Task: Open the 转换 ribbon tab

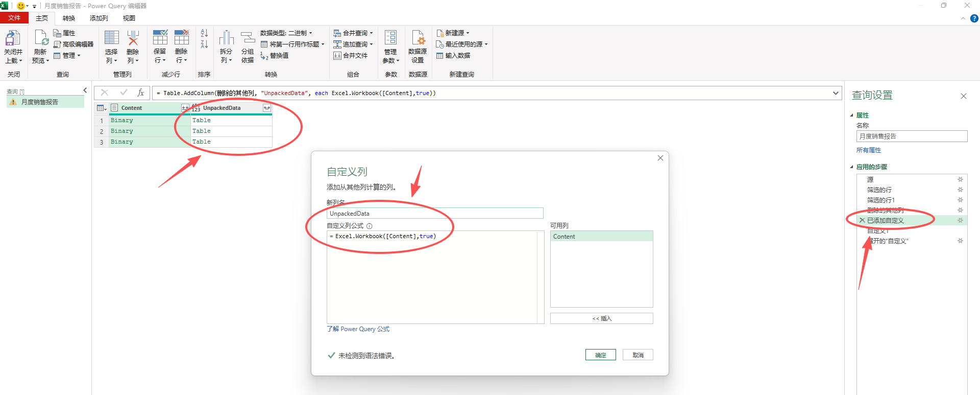Action: pyautogui.click(x=69, y=18)
